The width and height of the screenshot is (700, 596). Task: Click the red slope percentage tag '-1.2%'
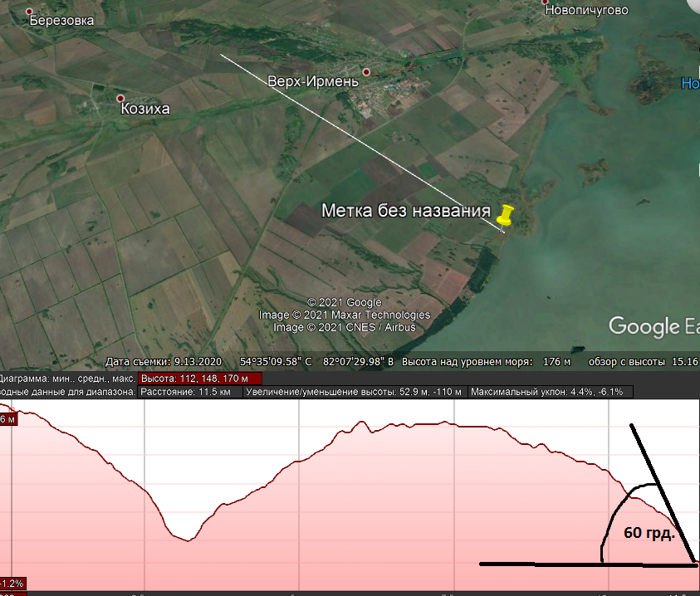(12, 584)
